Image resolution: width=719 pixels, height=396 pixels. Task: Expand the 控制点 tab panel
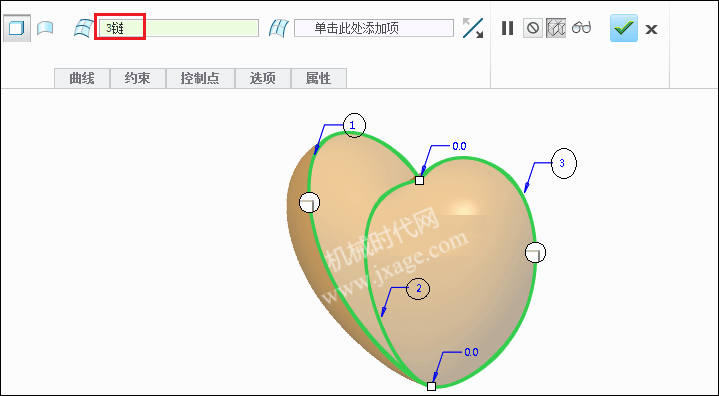click(x=200, y=78)
